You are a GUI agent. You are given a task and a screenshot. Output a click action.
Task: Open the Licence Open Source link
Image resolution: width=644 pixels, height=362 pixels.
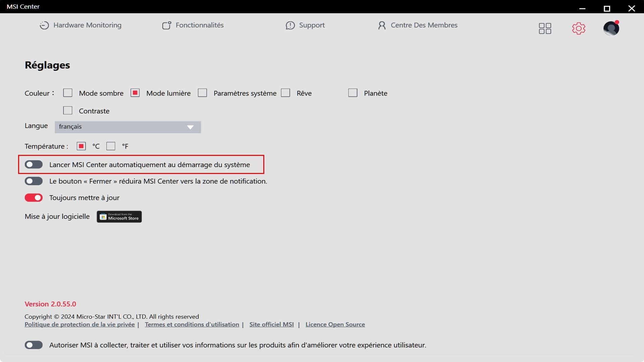[x=335, y=324]
